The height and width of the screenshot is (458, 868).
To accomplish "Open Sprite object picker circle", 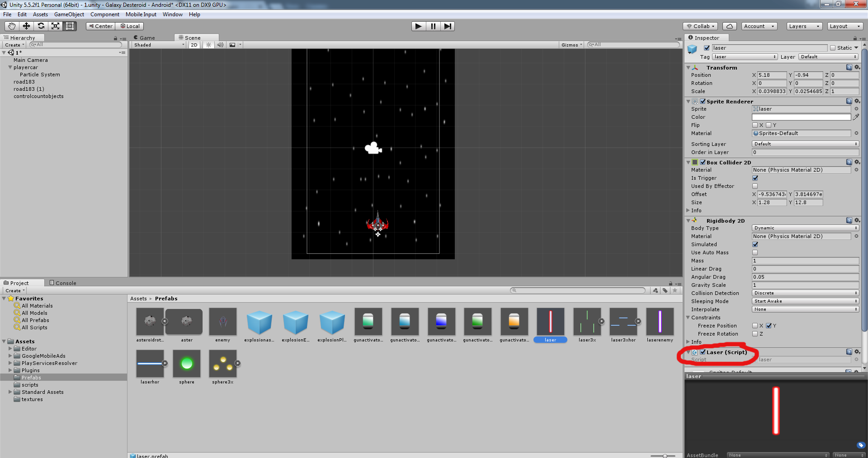I will [x=856, y=109].
